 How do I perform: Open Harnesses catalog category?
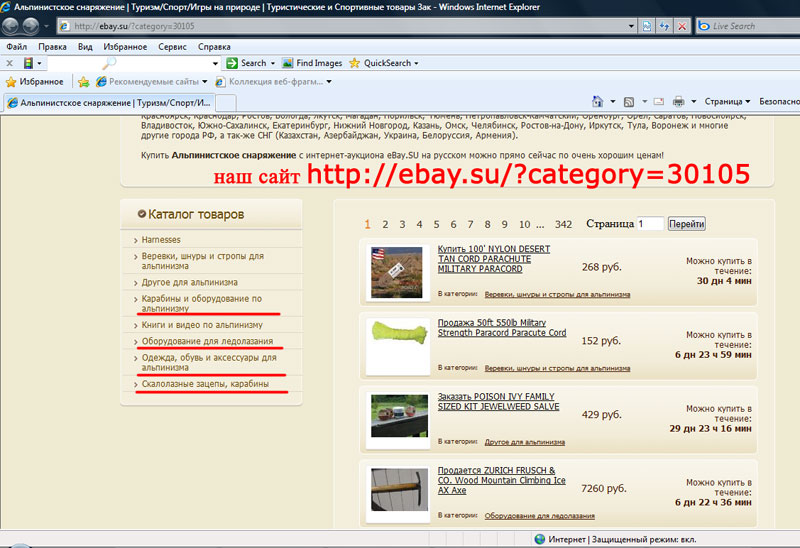coord(161,239)
